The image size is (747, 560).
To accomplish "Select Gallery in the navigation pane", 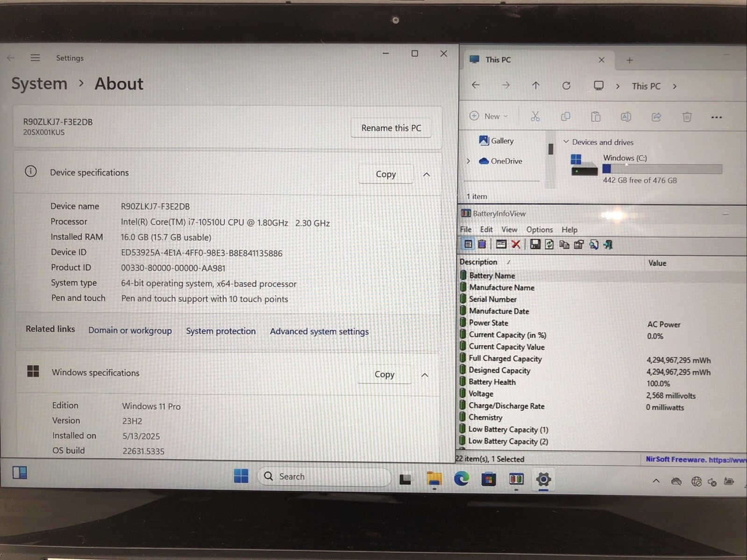I will pos(496,141).
